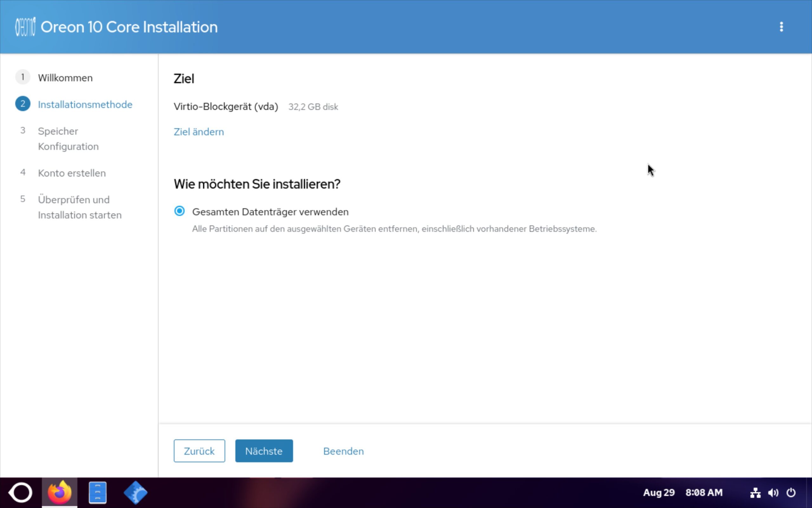This screenshot has height=508, width=812.
Task: Open the kebab options menu in header
Action: pos(782,27)
